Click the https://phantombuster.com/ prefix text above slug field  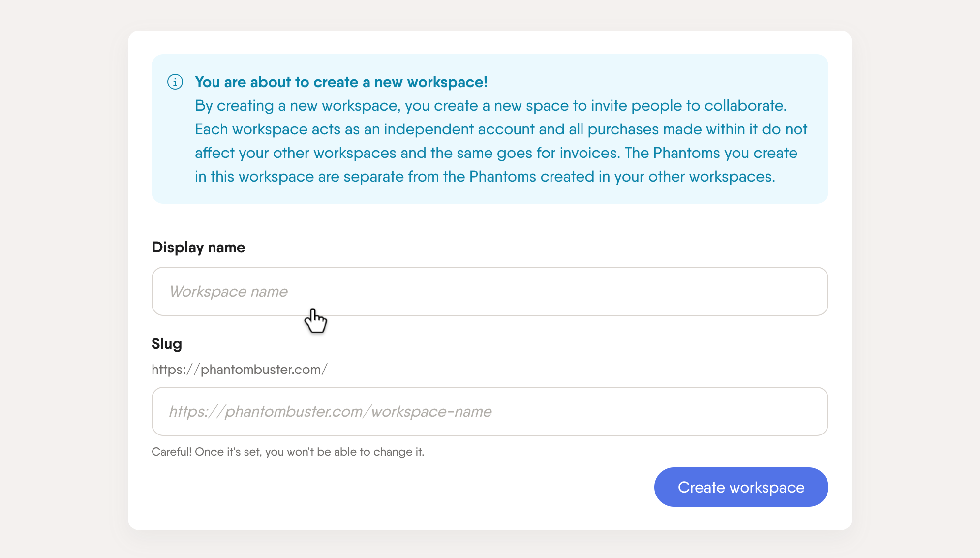[x=240, y=370]
